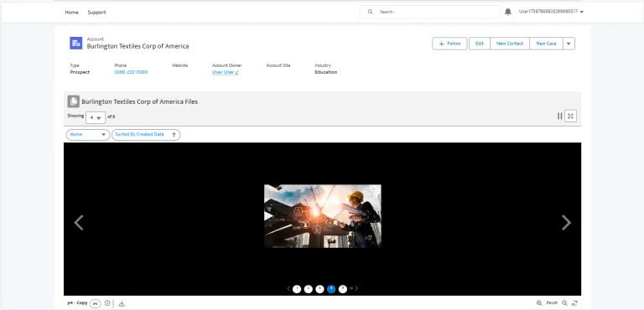The height and width of the screenshot is (310, 644).
Task: Click the Edit button
Action: 480,44
